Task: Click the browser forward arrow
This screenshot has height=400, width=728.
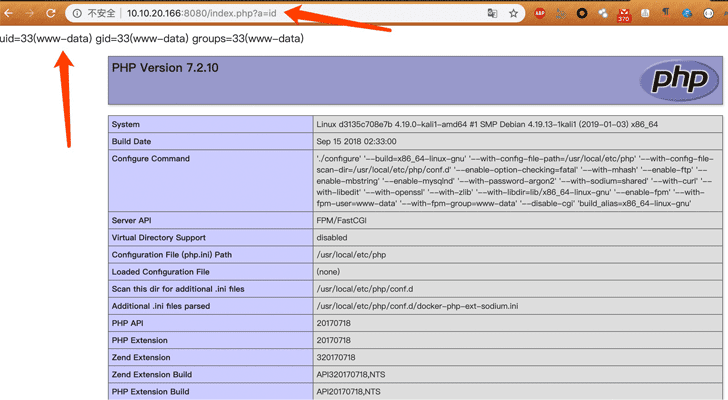Action: (x=29, y=14)
